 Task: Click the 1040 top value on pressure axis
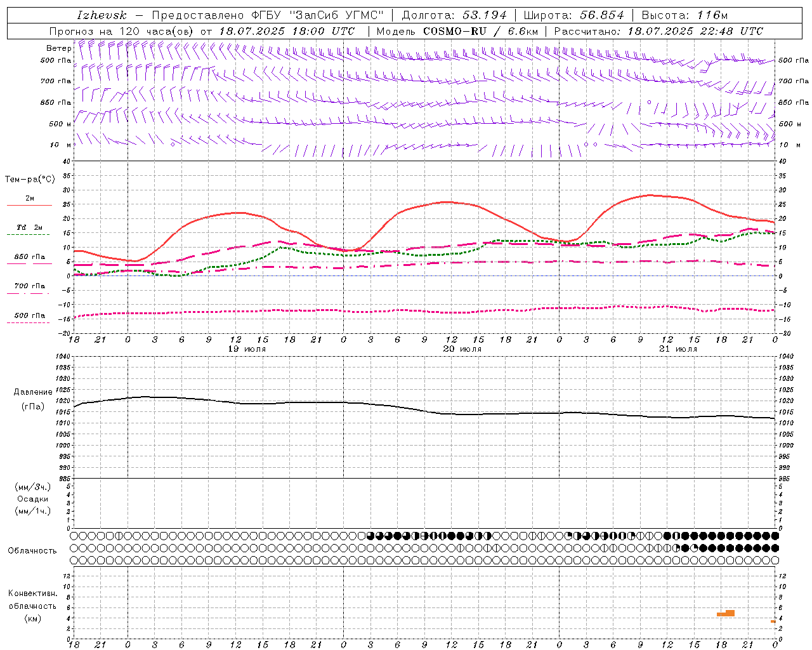click(x=62, y=357)
